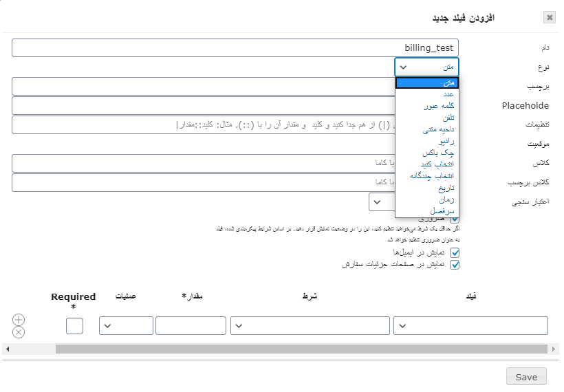Click the Save button
The width and height of the screenshot is (564, 392).
click(526, 377)
